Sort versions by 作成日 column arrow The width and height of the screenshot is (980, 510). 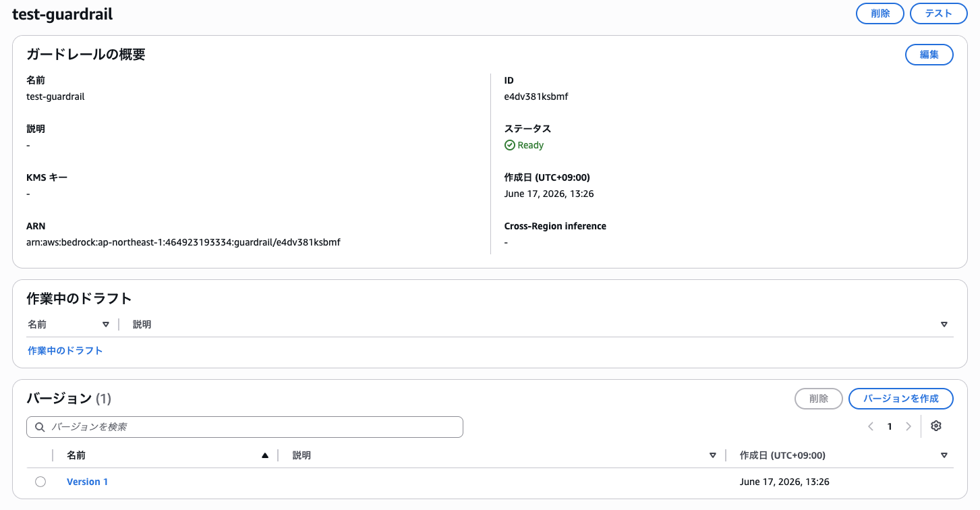pyautogui.click(x=944, y=455)
